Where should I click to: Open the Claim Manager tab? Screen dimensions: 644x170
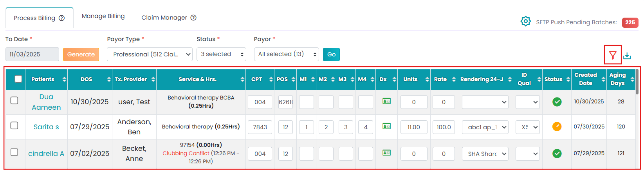[164, 18]
